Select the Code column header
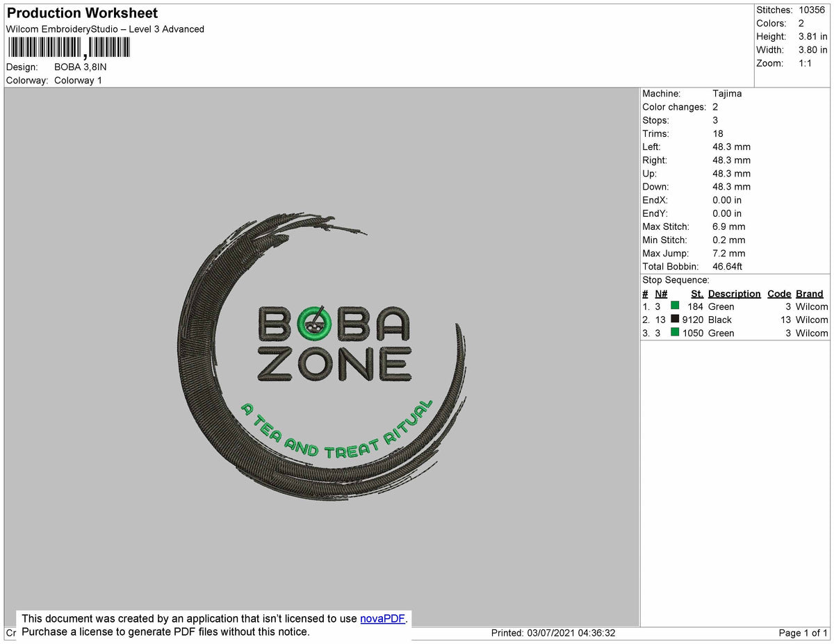This screenshot has height=644, width=834. coord(779,293)
